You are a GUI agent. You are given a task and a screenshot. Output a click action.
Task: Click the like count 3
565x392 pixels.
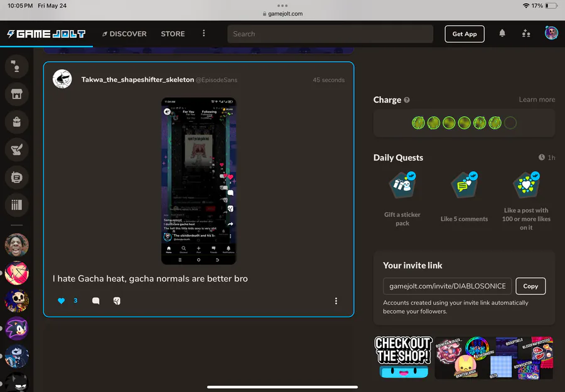pos(75,300)
